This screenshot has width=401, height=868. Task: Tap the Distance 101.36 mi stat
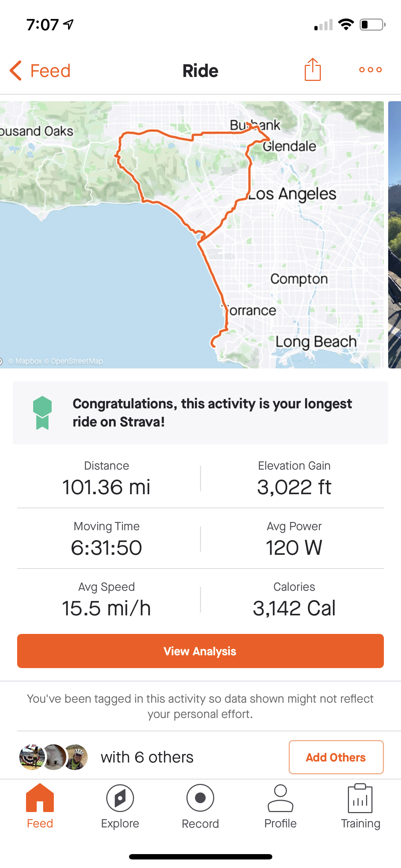tap(106, 479)
